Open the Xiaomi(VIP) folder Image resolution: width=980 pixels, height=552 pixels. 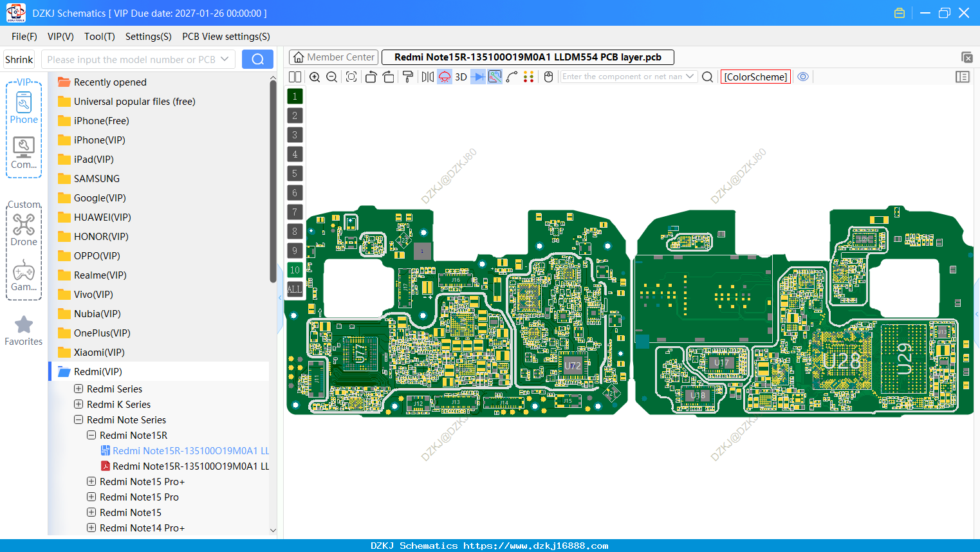99,353
